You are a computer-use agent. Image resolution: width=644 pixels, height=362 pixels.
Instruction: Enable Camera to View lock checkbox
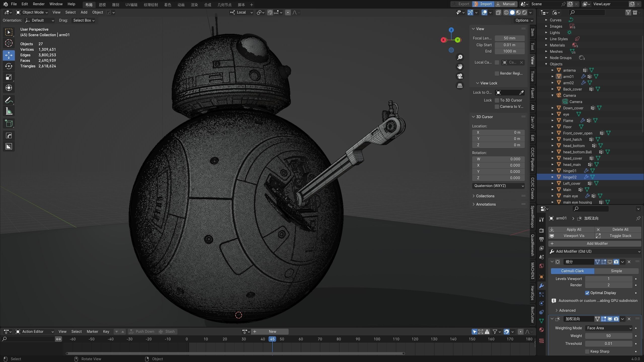(497, 107)
